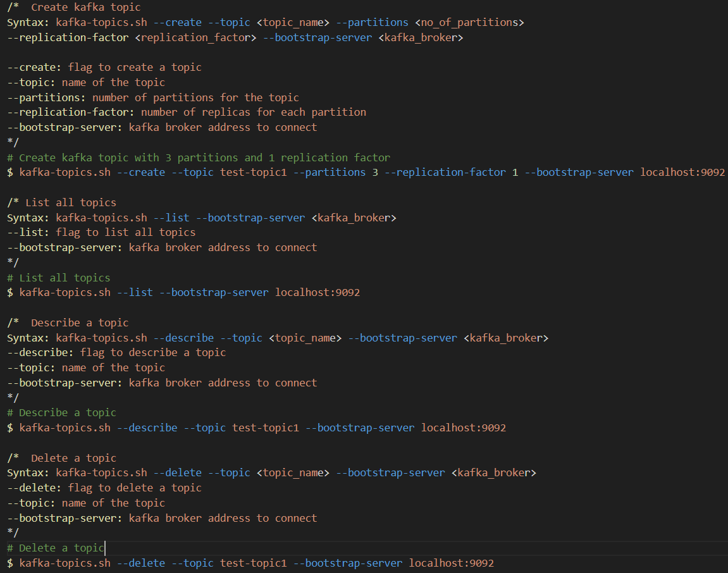Screen dimensions: 728x573
Task: Click '--partitions: number of partitions for the topic'
Action: click(153, 97)
